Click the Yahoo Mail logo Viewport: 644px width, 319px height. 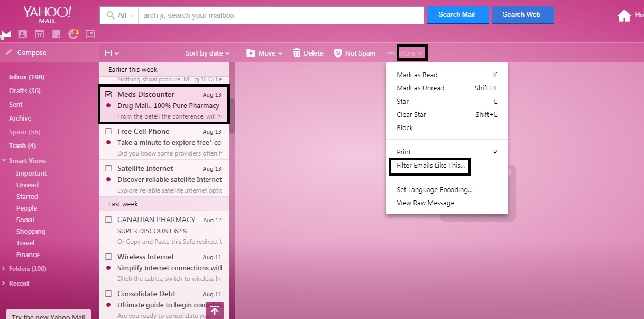point(47,15)
